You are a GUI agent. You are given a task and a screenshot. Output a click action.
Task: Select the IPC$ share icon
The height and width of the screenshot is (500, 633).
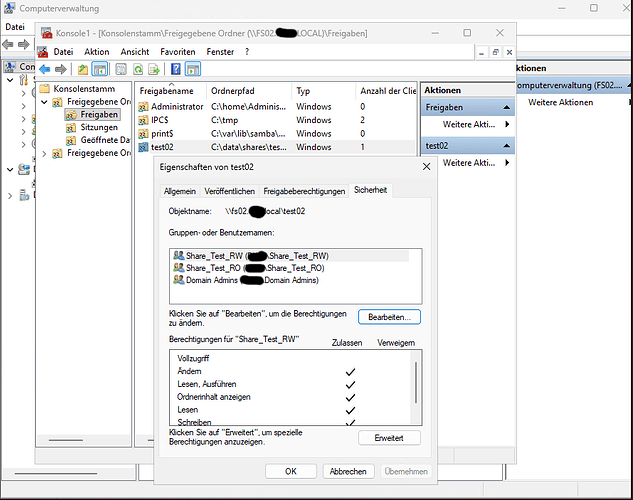point(143,119)
